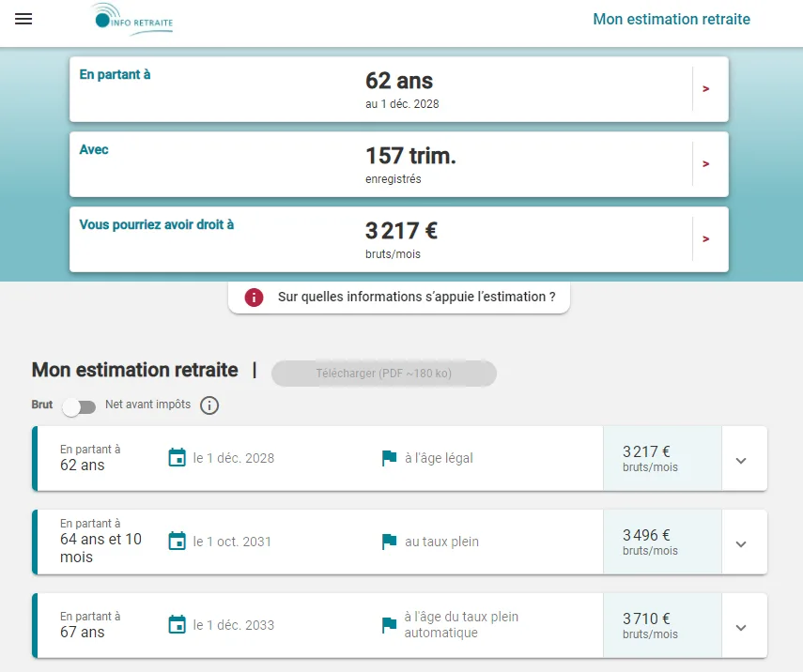Open the hamburger navigation menu

(23, 20)
